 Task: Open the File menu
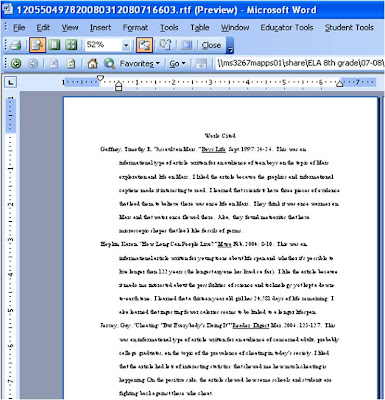19,28
